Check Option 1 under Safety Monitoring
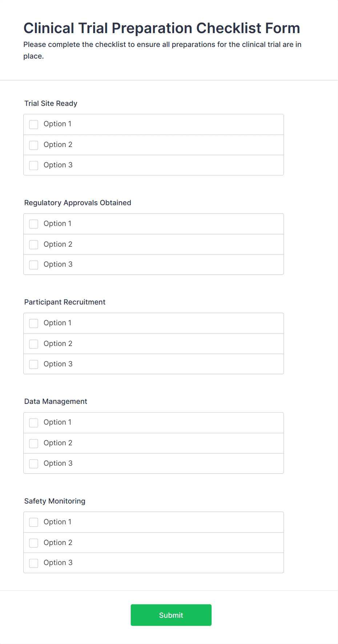This screenshot has width=338, height=644. coord(33,522)
